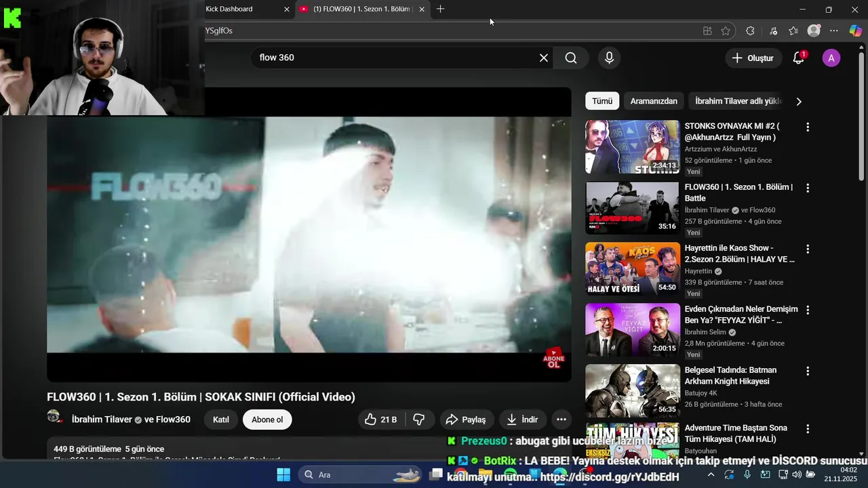Viewport: 868px width, 488px height.
Task: Open browser settings and more ellipsis
Action: click(x=834, y=30)
